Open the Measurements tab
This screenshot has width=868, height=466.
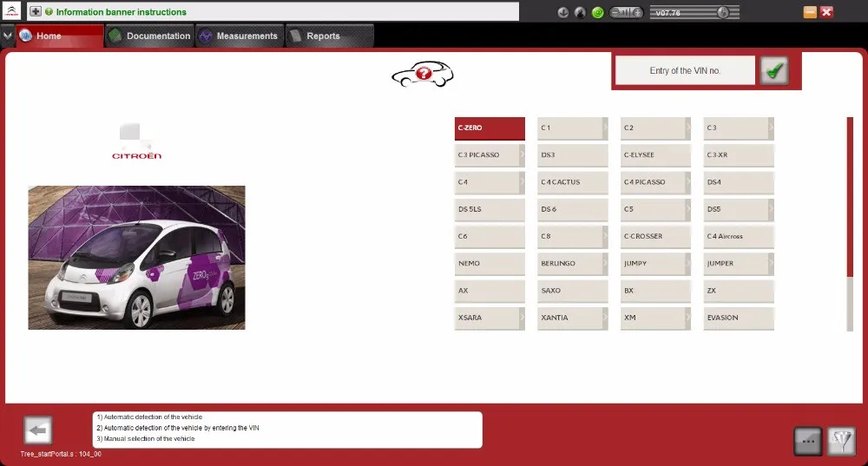tap(240, 36)
